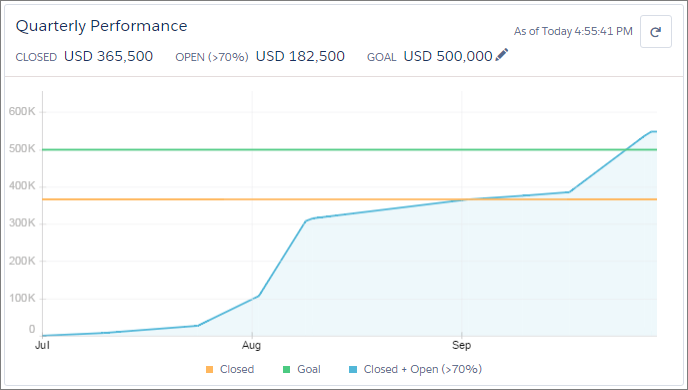Screen dimensions: 688x390
Task: Click the orange Closed legend swatch
Action: point(210,370)
